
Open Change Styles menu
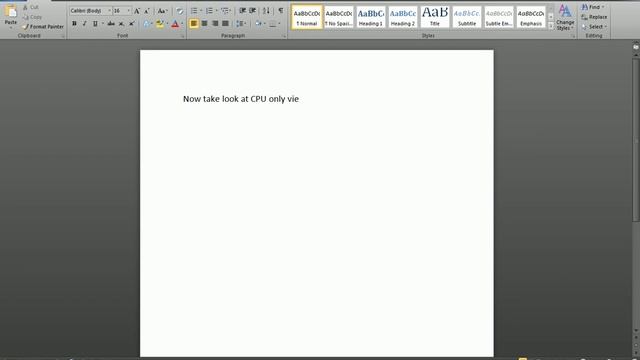coord(565,17)
